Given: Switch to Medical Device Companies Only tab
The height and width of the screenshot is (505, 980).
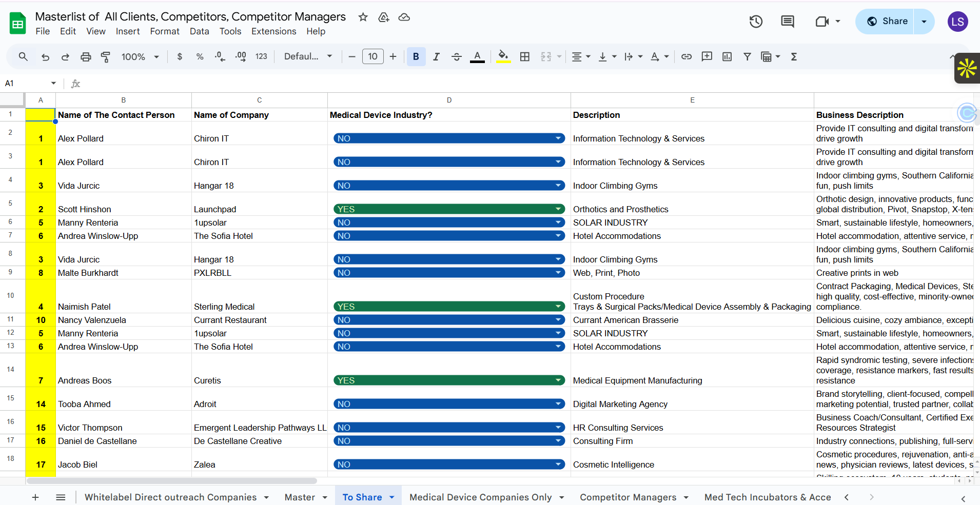Looking at the screenshot, I should 480,497.
